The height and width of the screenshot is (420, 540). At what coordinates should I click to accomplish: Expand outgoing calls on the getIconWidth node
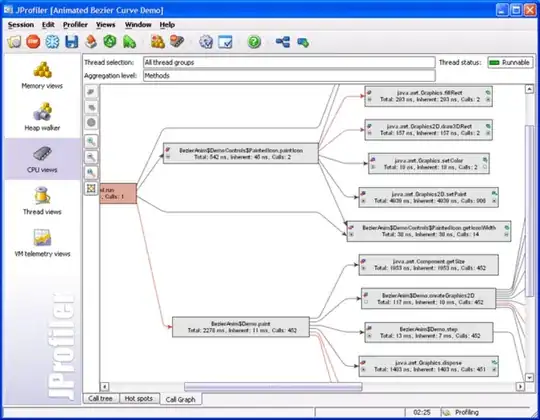click(x=506, y=234)
